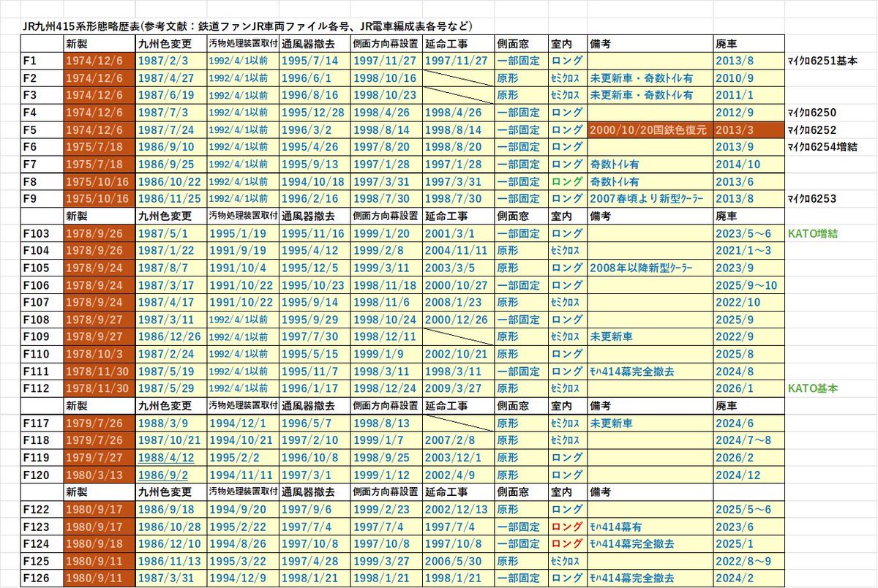Select the 廃車 date 2011/1 in row F3
The width and height of the screenshot is (878, 588).
pyautogui.click(x=749, y=96)
